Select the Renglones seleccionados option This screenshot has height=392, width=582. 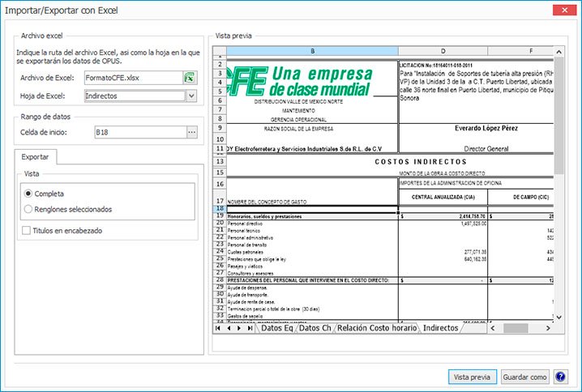point(29,209)
